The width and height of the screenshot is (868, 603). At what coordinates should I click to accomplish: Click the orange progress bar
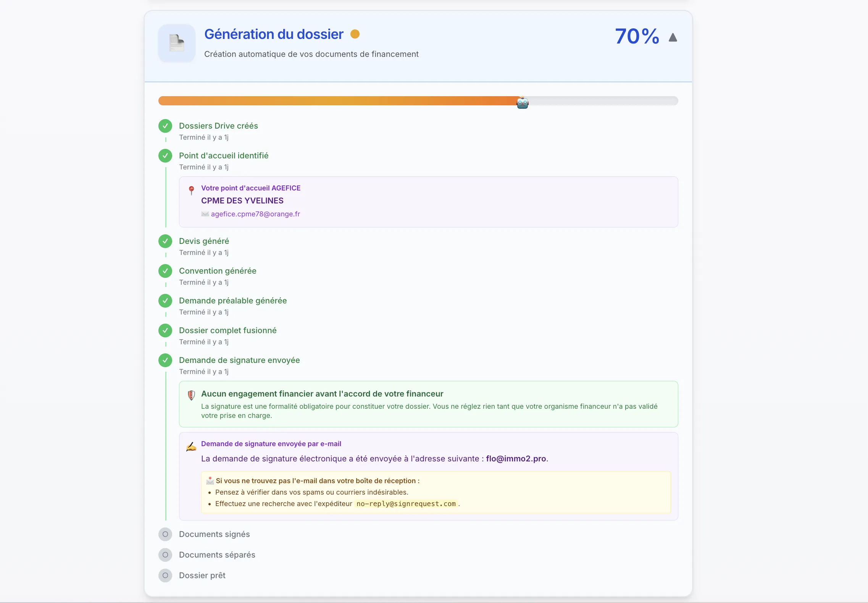[x=340, y=101]
